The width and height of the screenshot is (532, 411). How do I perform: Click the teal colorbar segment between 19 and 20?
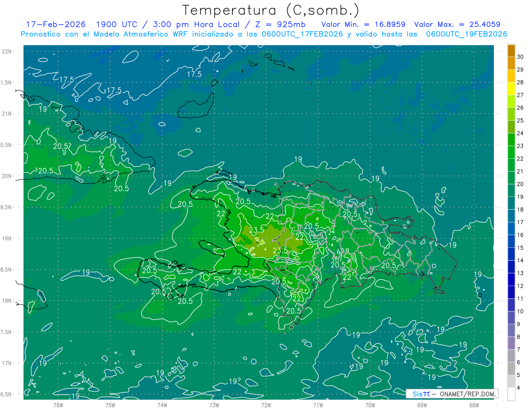pyautogui.click(x=511, y=191)
